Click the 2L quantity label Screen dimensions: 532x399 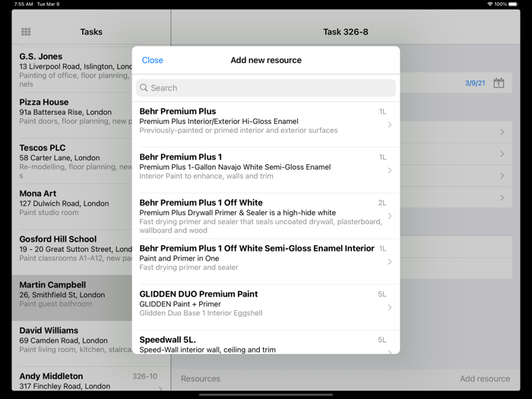[382, 203]
